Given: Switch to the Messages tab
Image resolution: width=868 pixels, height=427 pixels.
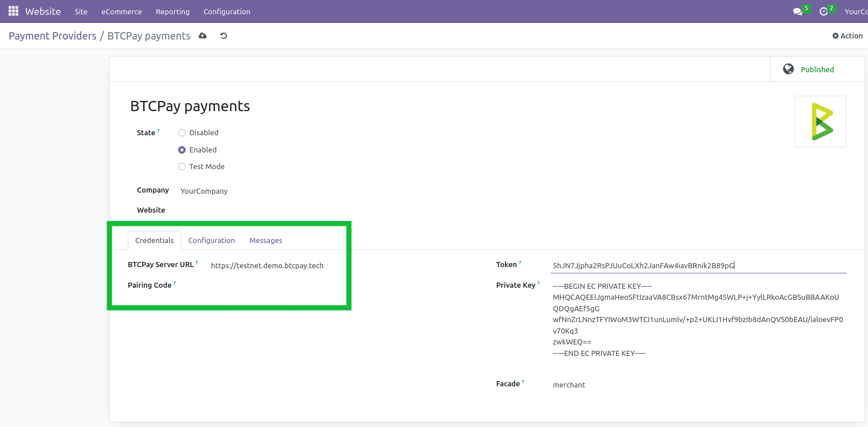Looking at the screenshot, I should click(266, 240).
